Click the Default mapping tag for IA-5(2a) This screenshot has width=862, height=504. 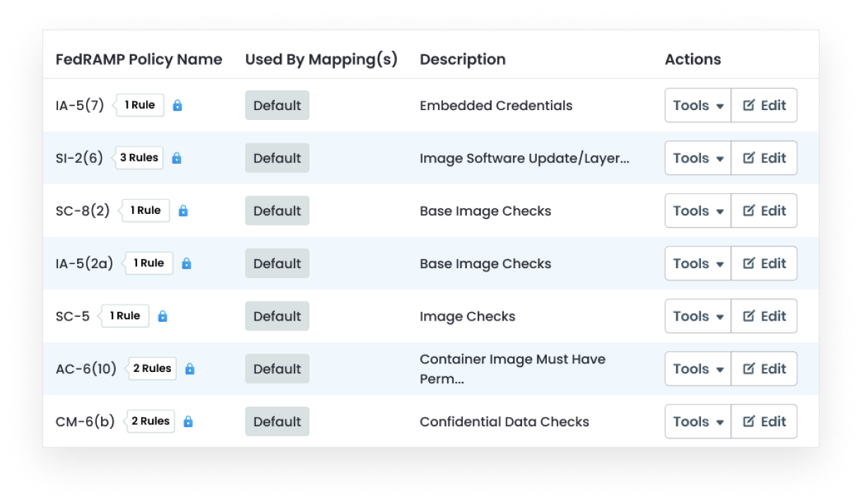277,263
